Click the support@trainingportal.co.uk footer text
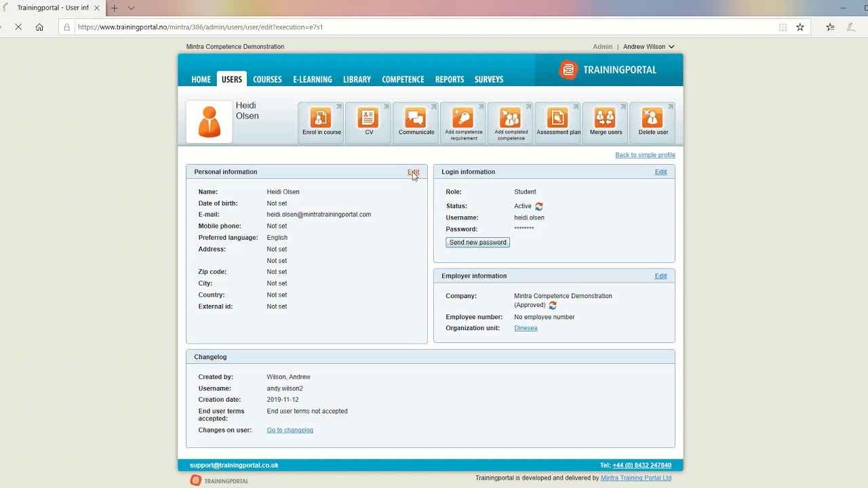The width and height of the screenshot is (868, 488). 234,466
